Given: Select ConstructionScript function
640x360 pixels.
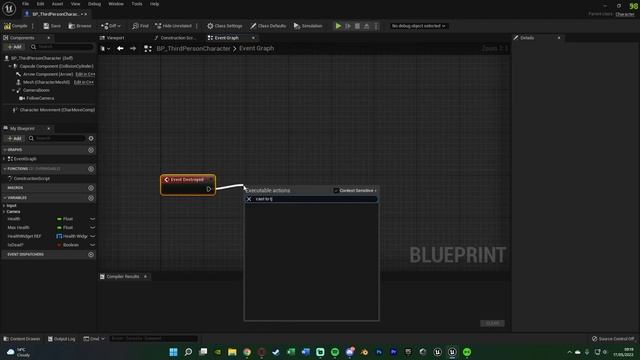Looking at the screenshot, I should pos(31,178).
